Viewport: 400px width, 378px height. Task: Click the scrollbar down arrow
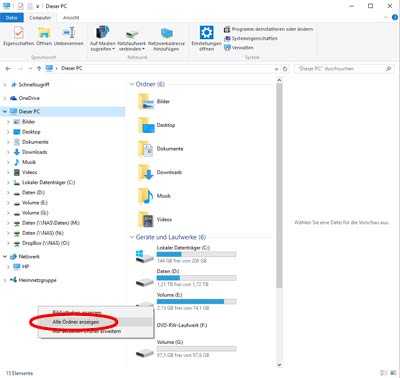click(279, 365)
